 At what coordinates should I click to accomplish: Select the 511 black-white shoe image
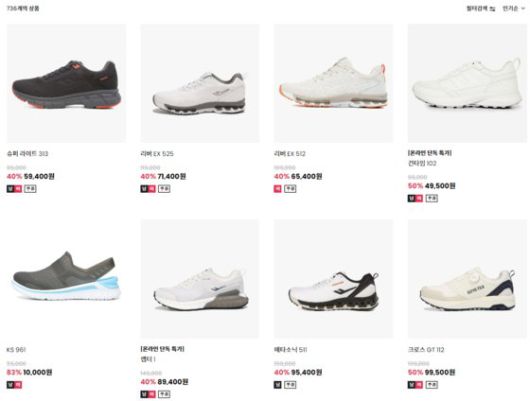[333, 279]
